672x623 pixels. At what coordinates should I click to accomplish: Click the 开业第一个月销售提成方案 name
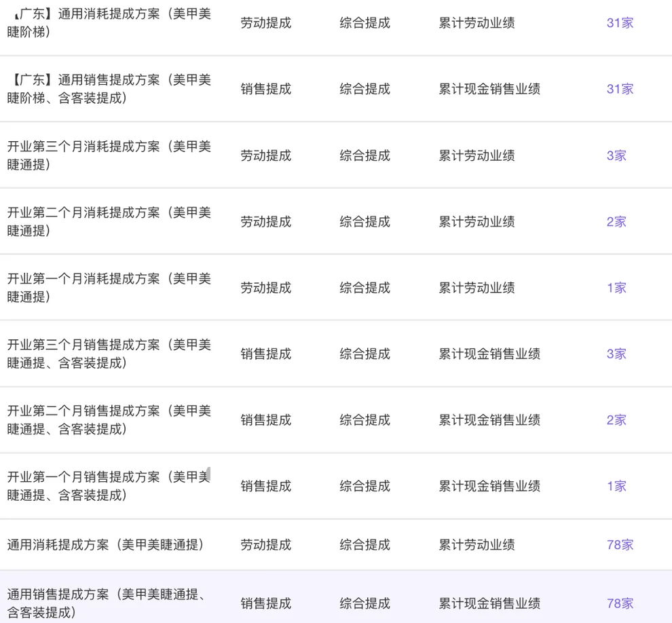pos(109,486)
